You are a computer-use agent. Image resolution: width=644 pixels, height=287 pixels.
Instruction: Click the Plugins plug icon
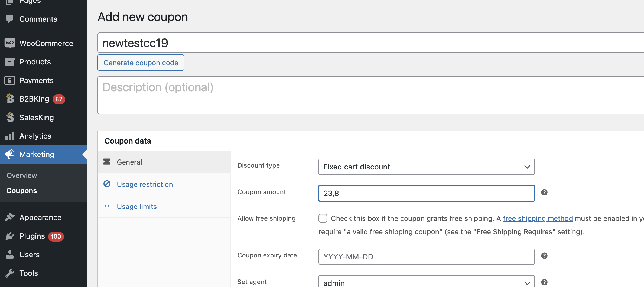coord(10,236)
